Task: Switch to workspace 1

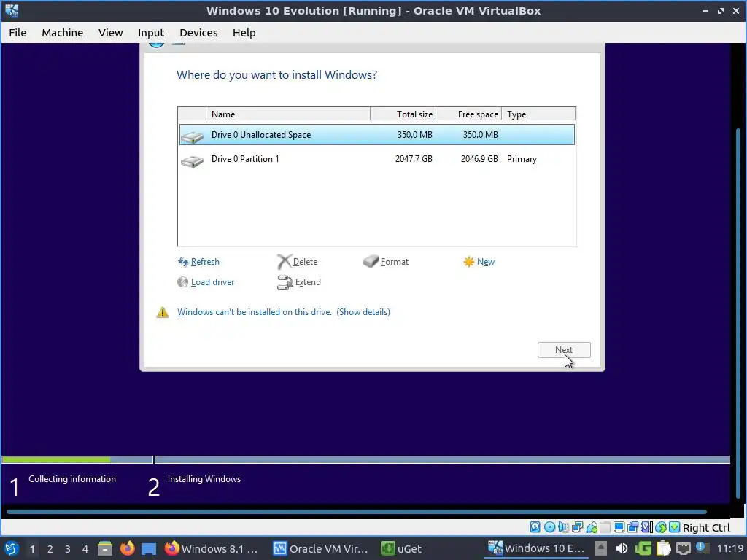Action: click(x=32, y=549)
